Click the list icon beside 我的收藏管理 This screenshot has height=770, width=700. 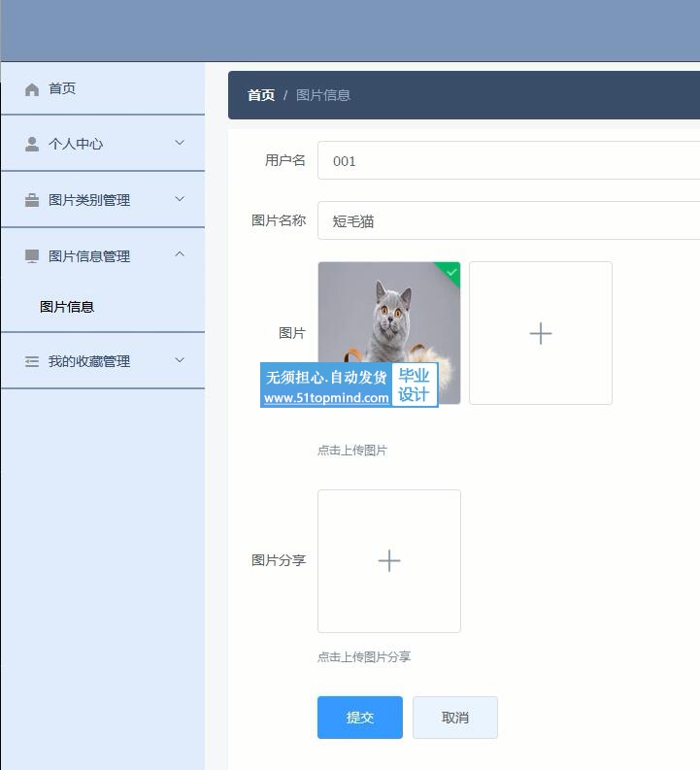tap(32, 362)
